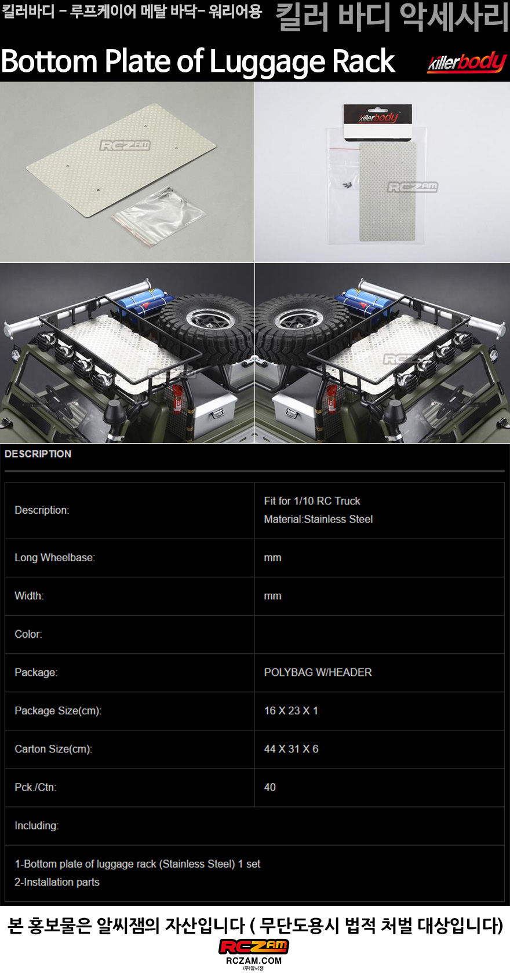Click the Pck./Ctn value 40
The image size is (510, 980).
click(x=270, y=787)
